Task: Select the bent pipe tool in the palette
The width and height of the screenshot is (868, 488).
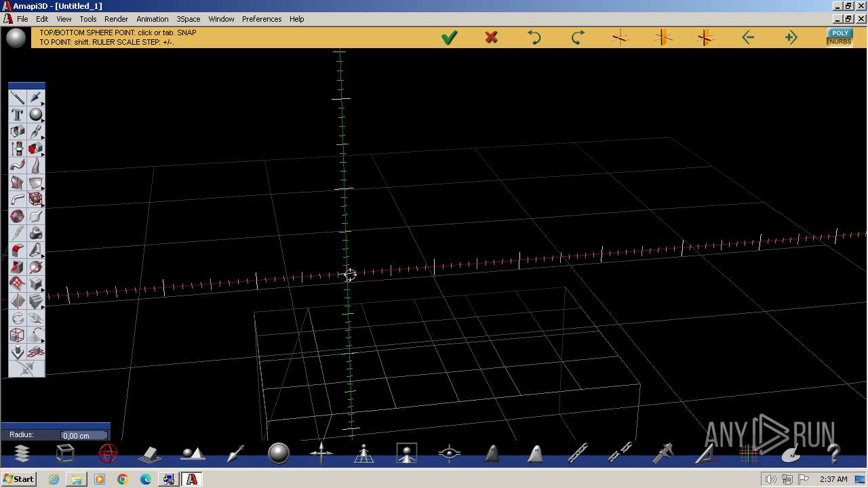Action: click(x=18, y=199)
